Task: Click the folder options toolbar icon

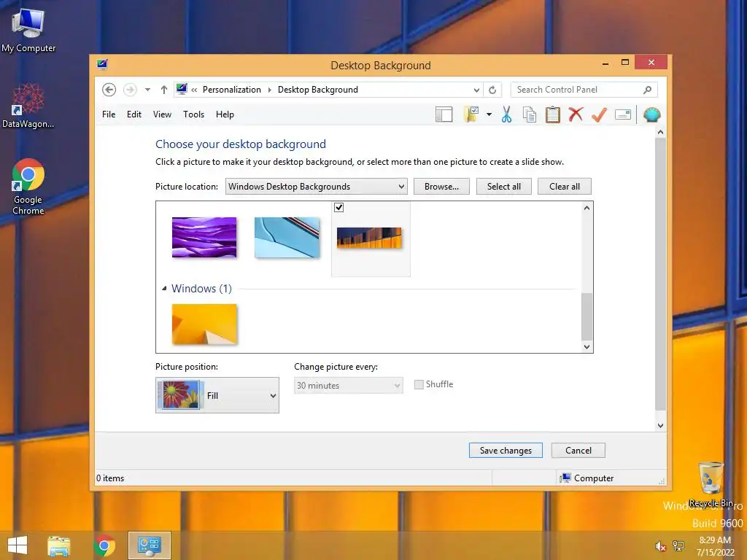Action: pyautogui.click(x=471, y=114)
